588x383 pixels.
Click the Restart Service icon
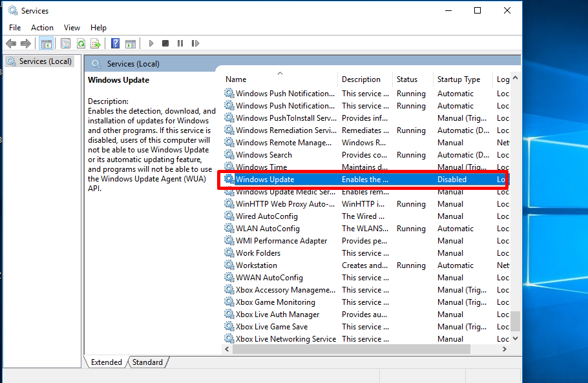tap(195, 43)
